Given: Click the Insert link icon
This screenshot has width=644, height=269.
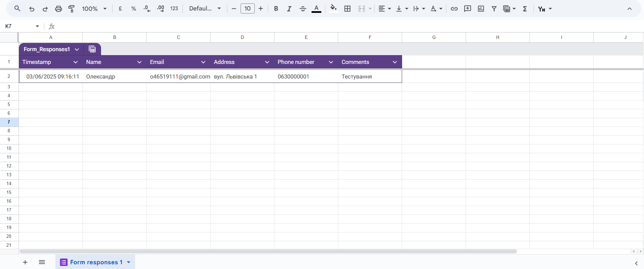Looking at the screenshot, I should [x=454, y=9].
